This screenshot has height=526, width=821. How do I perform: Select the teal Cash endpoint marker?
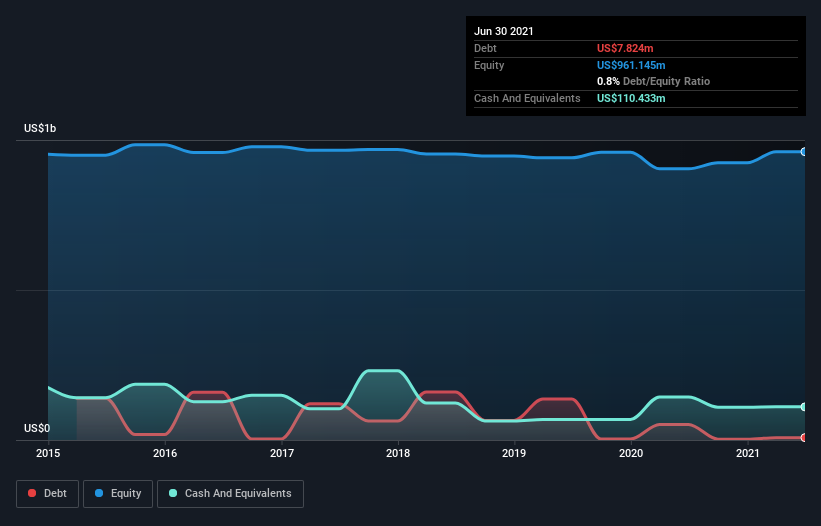(804, 407)
